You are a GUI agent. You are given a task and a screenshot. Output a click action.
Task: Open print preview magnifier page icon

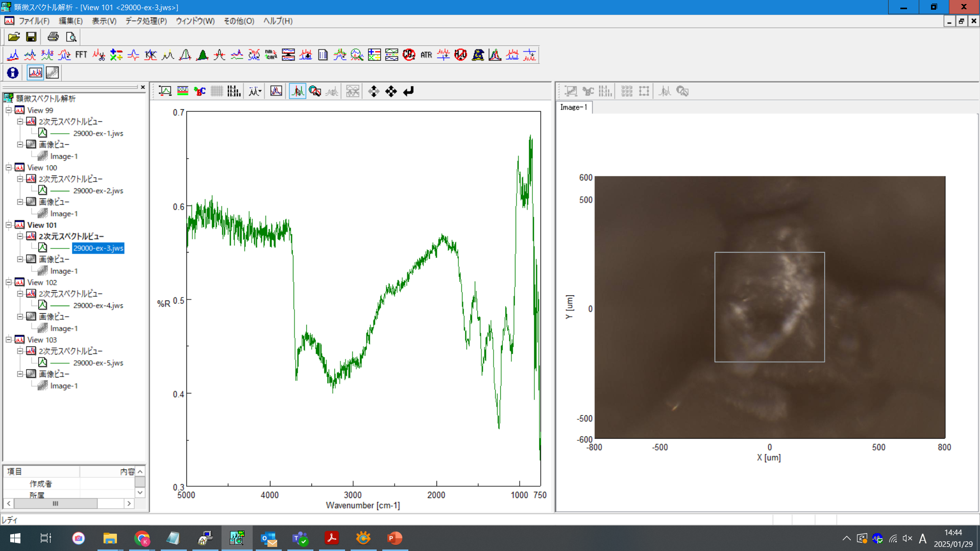(x=71, y=37)
